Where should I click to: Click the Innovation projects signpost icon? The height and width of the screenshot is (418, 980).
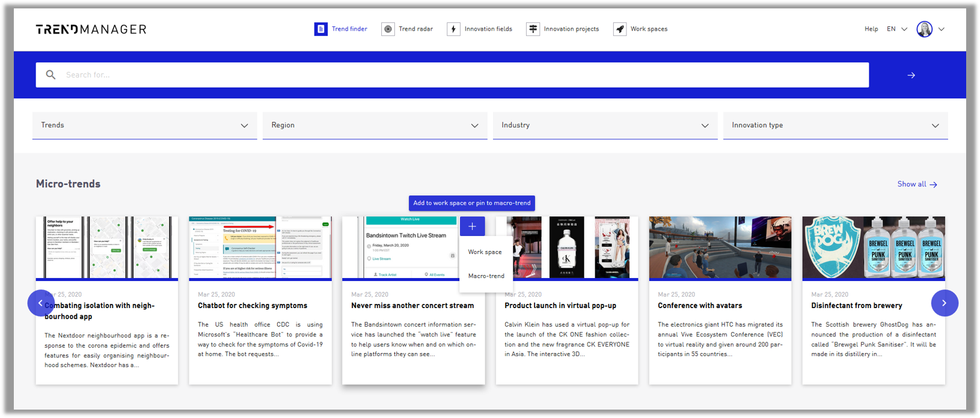[533, 29]
